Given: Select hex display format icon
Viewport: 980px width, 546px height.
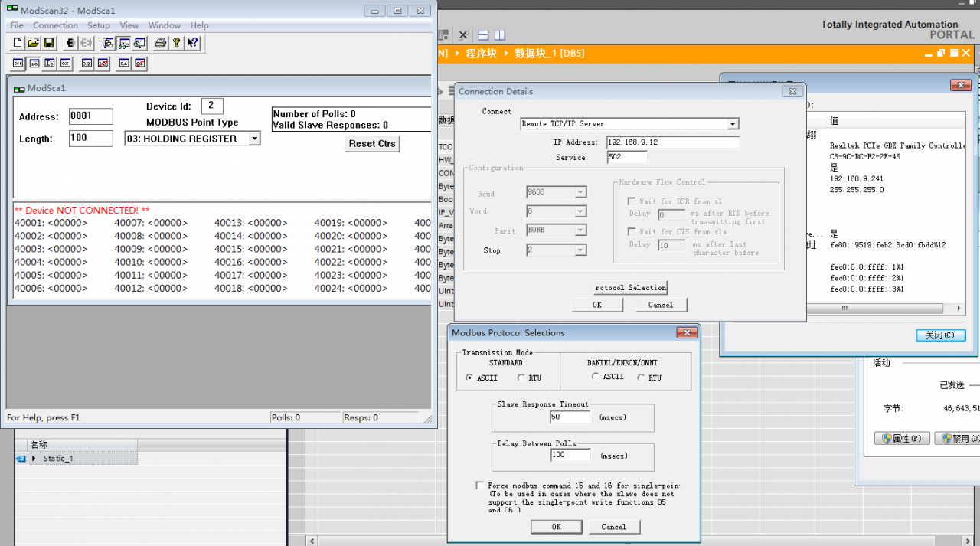Looking at the screenshot, I should click(65, 64).
